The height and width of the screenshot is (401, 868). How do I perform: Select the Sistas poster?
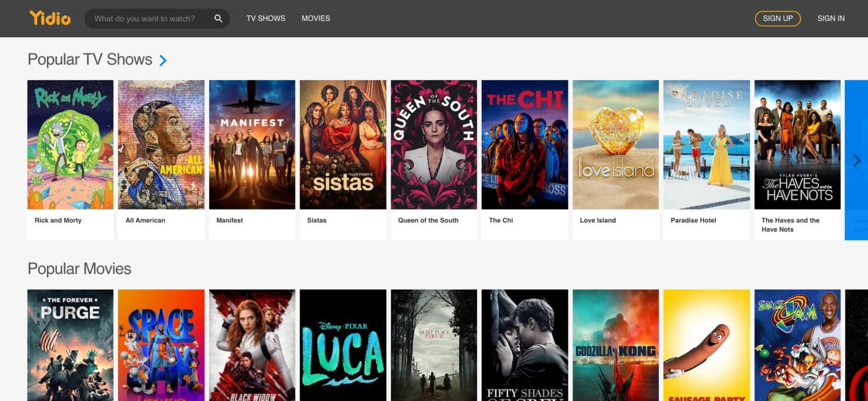(x=343, y=144)
